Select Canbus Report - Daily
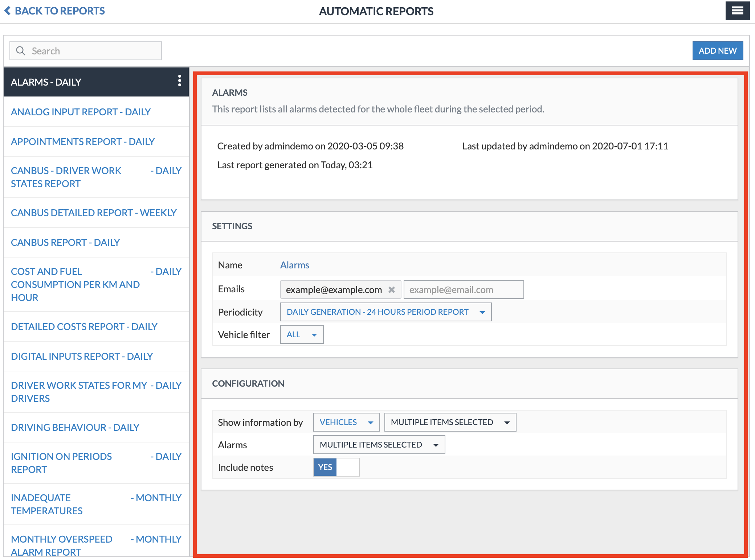 pyautogui.click(x=96, y=242)
